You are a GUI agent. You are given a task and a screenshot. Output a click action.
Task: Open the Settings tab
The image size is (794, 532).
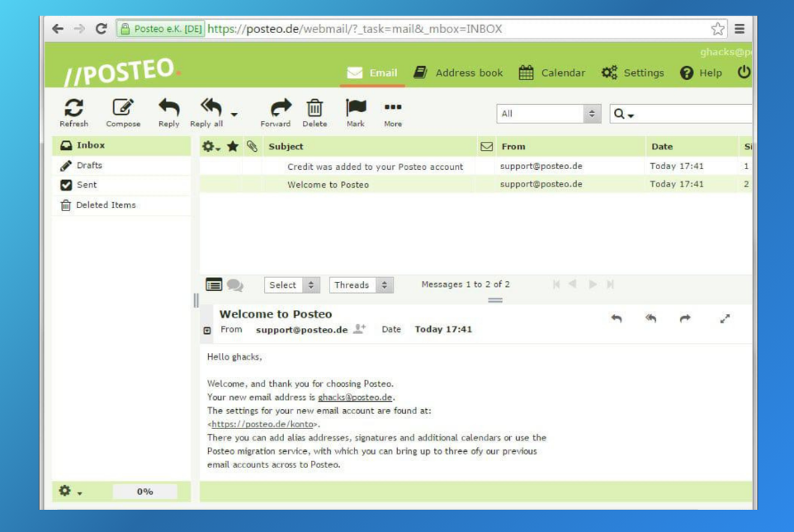[x=632, y=73]
